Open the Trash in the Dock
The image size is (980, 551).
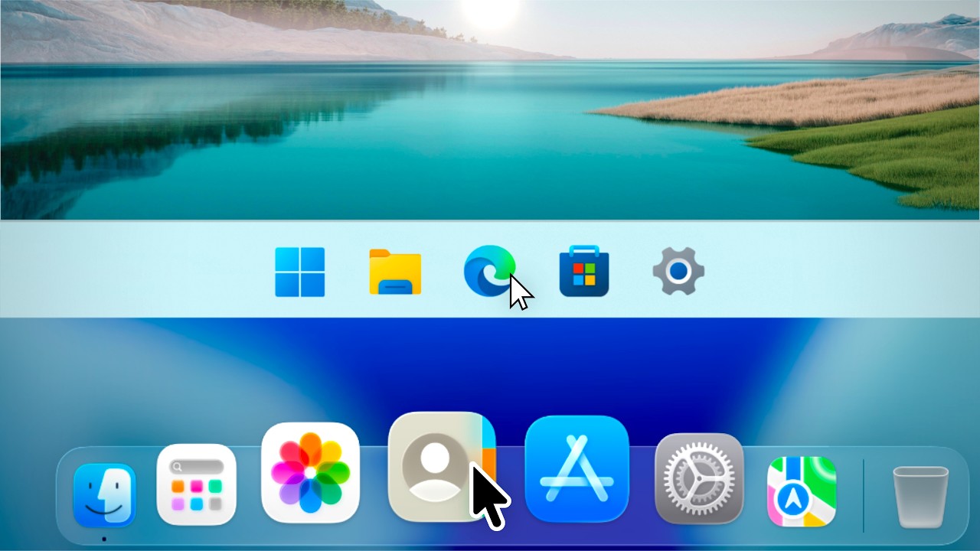pyautogui.click(x=920, y=497)
